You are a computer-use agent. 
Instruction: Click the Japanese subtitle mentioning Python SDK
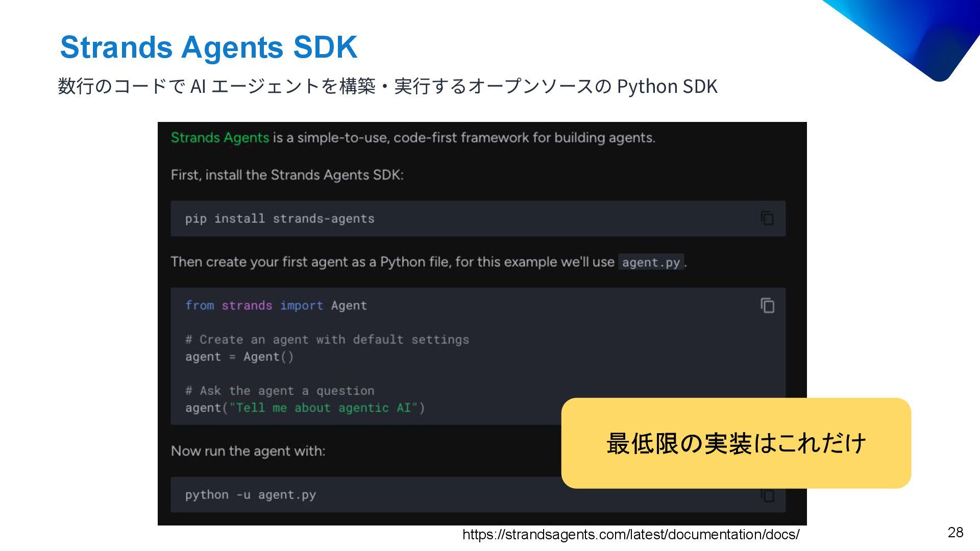pyautogui.click(x=388, y=86)
